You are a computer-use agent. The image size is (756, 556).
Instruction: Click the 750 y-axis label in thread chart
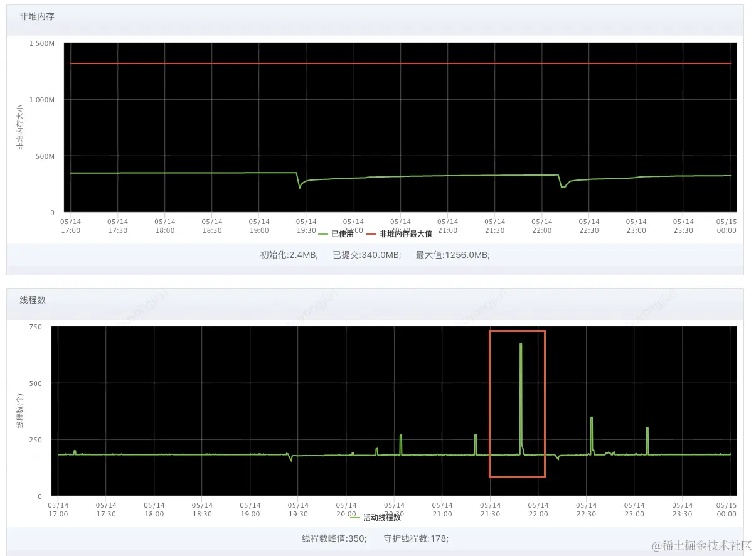coord(36,327)
